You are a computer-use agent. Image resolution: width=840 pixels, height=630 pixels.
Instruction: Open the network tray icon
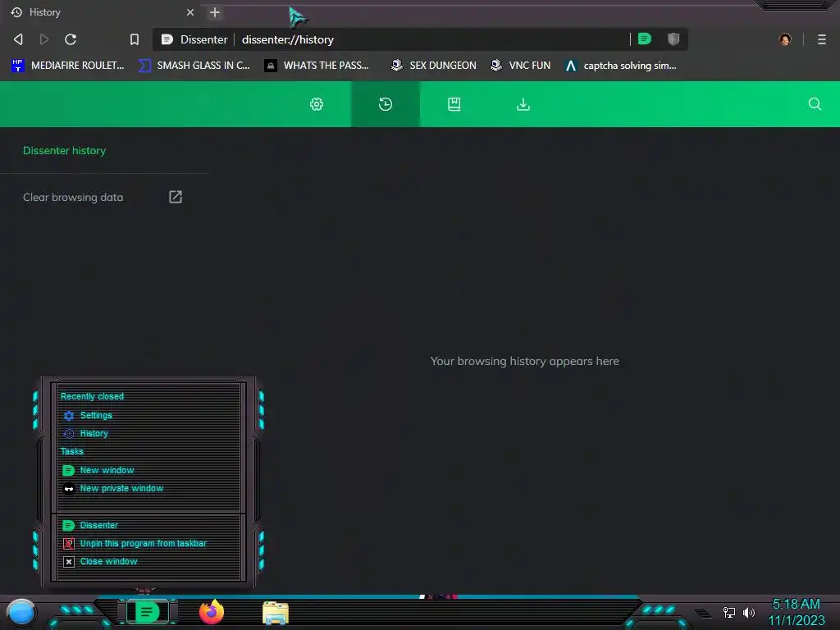coord(729,612)
